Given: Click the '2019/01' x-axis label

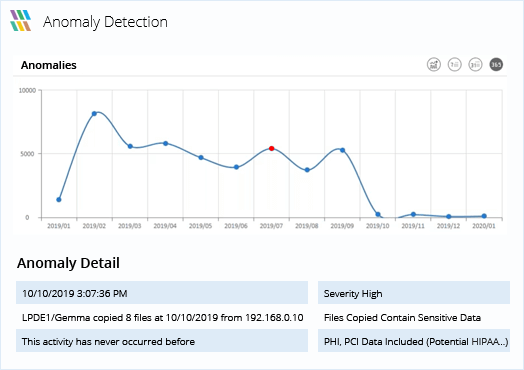Looking at the screenshot, I should click(x=59, y=226).
